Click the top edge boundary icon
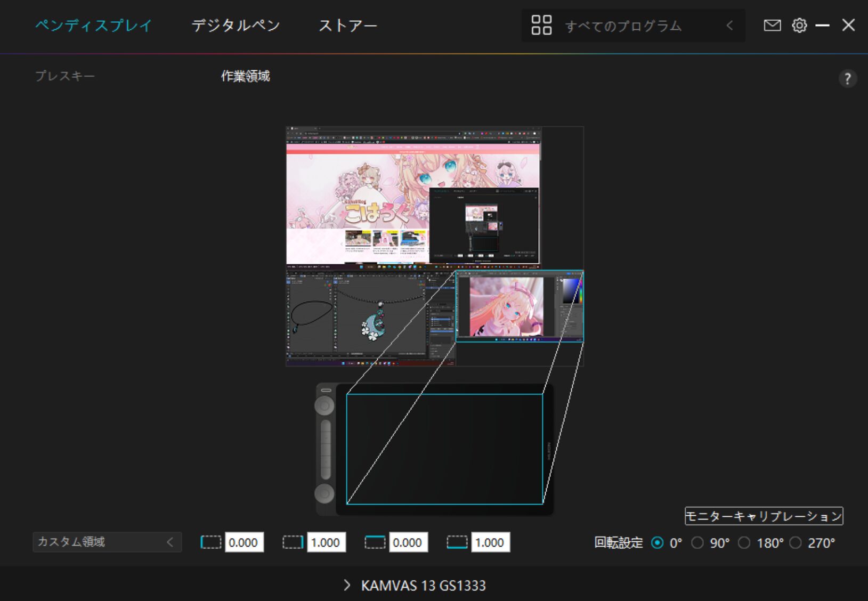868x601 pixels. 375,542
